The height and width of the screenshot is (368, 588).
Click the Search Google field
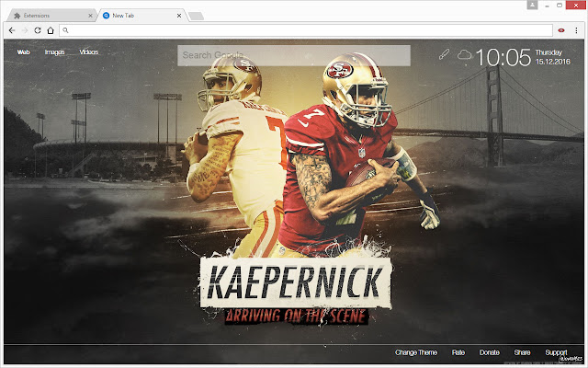[x=294, y=55]
